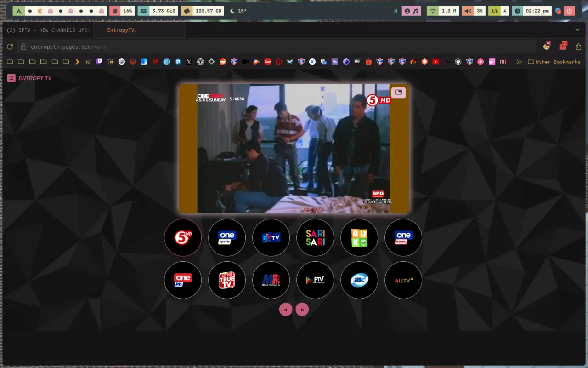Select the One PH channel

point(183,280)
